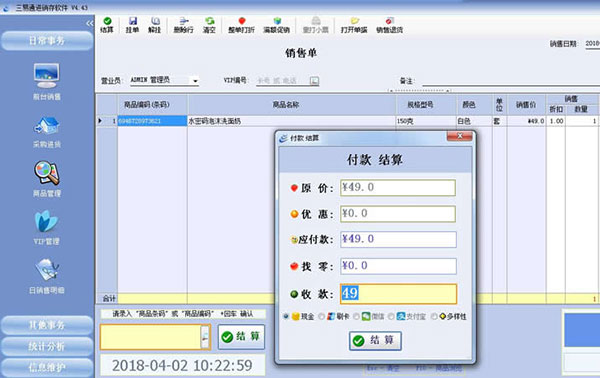
Task: Click the 150克 specification cell
Action: pos(426,121)
